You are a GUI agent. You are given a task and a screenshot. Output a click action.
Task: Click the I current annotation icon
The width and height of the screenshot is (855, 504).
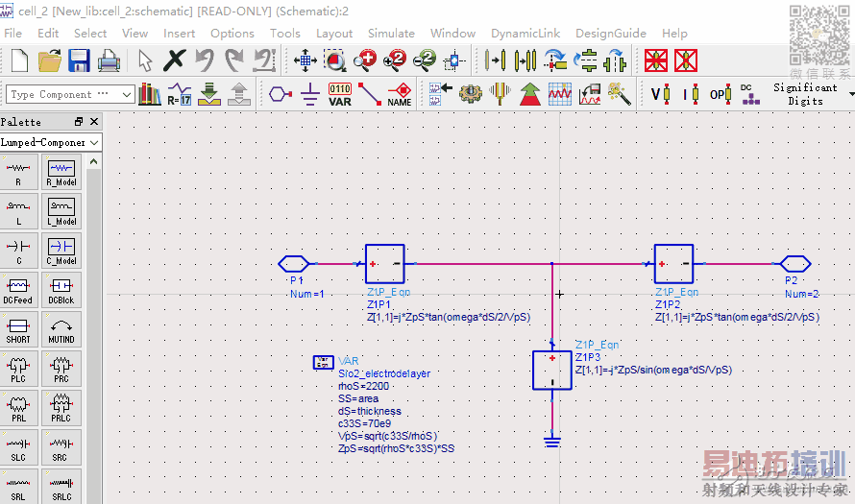(x=691, y=94)
